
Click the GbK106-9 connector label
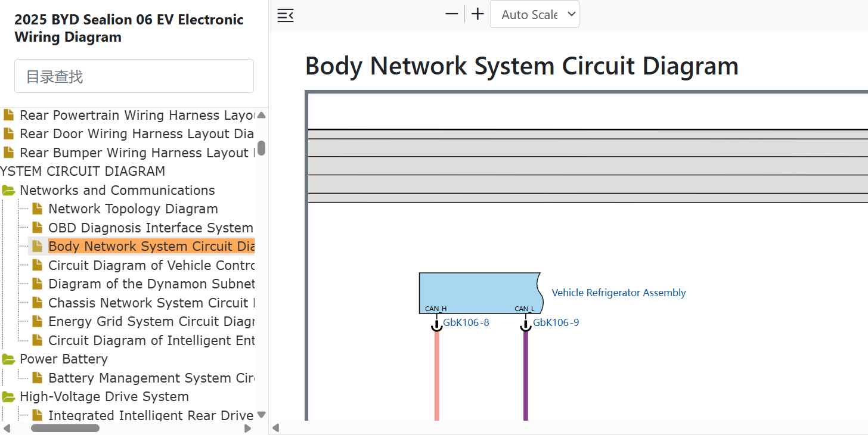(x=556, y=323)
